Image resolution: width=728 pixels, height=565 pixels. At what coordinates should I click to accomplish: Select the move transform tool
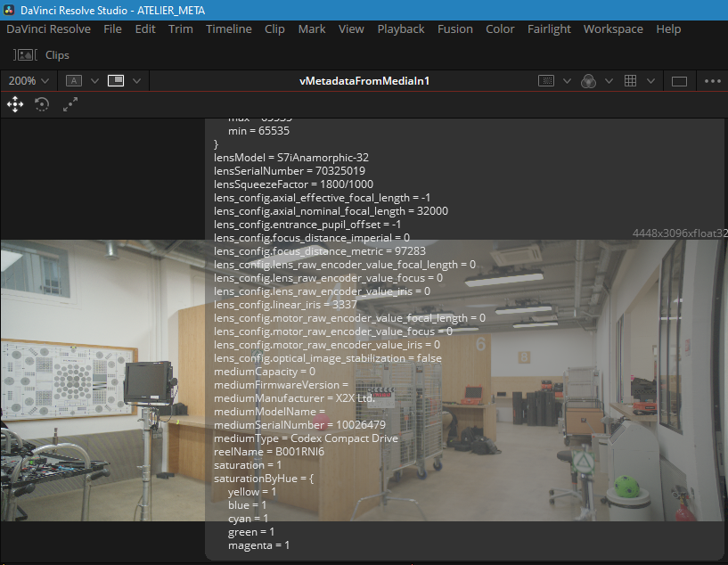coord(15,104)
